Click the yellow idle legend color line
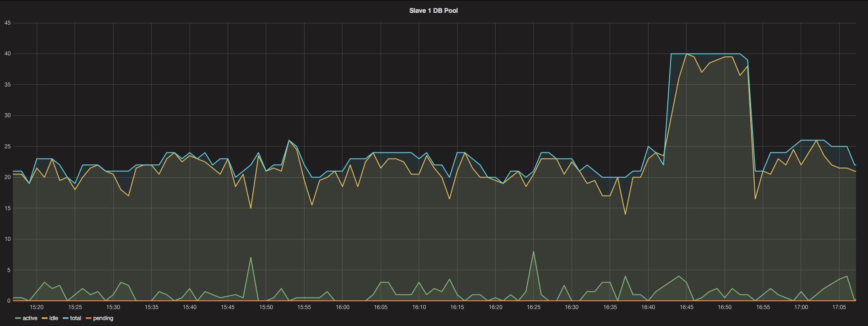This screenshot has height=326, width=868. click(x=45, y=318)
